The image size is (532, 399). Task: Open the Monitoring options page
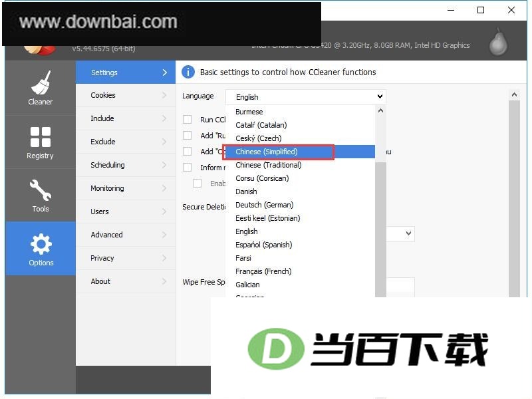tap(126, 188)
